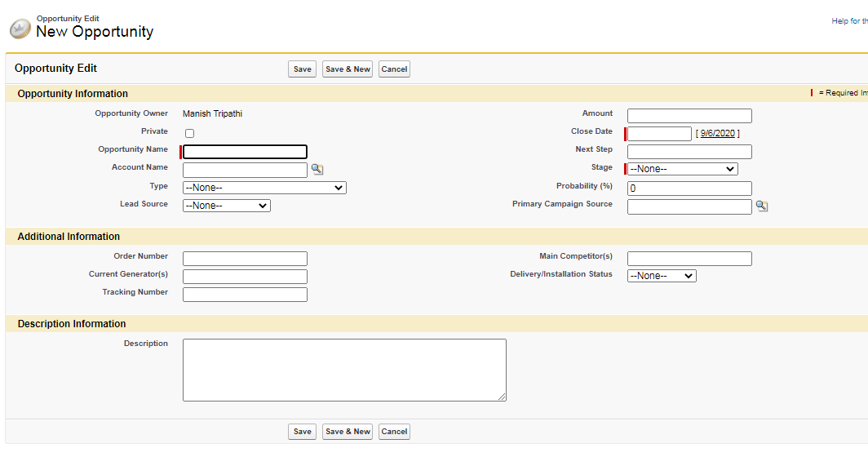Expand the Stage dropdown
Image resolution: width=868 pixels, height=457 pixels.
pos(682,169)
